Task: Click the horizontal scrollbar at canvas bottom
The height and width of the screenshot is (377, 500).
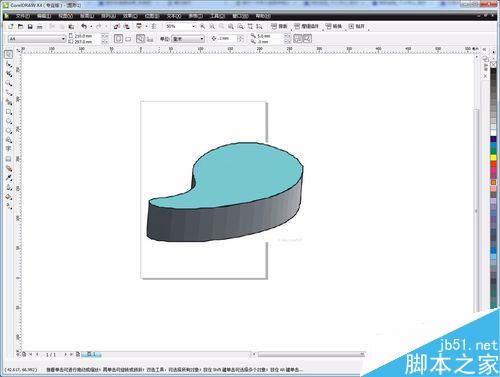Action: coord(311,354)
